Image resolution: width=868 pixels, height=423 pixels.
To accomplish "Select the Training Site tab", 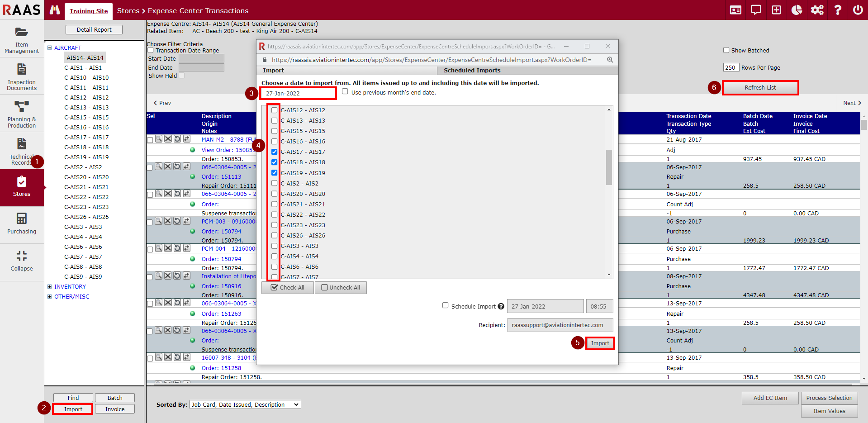I will (89, 11).
